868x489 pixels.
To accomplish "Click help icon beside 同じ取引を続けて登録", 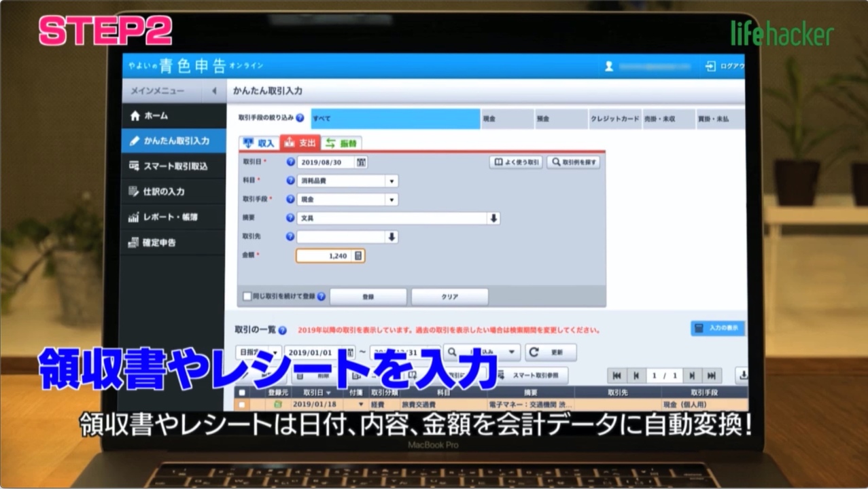I will (321, 297).
